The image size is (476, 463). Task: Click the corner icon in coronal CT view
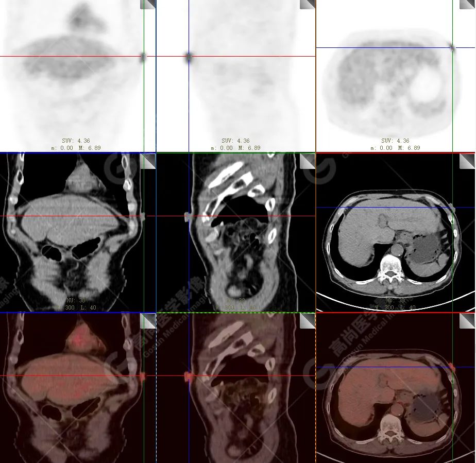pos(148,161)
